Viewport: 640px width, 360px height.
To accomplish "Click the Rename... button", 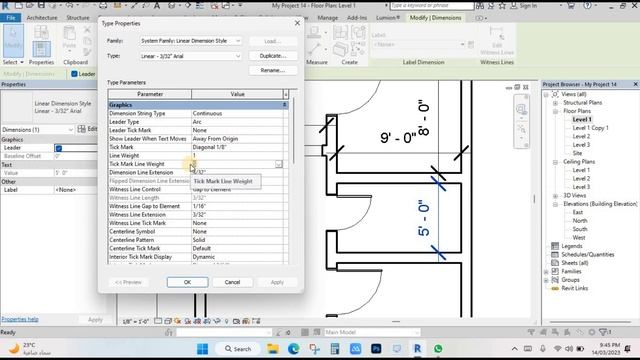I will point(273,70).
